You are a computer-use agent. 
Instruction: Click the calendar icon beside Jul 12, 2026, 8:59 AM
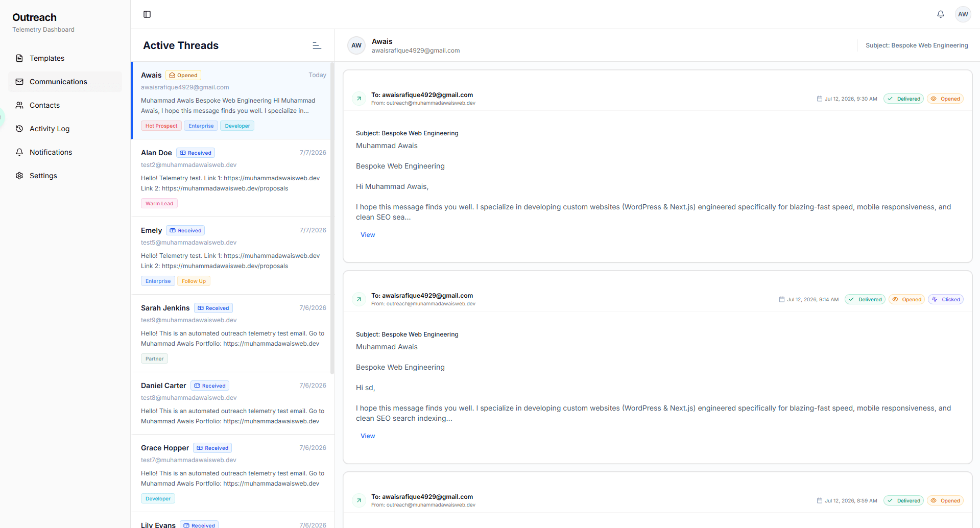tap(820, 501)
